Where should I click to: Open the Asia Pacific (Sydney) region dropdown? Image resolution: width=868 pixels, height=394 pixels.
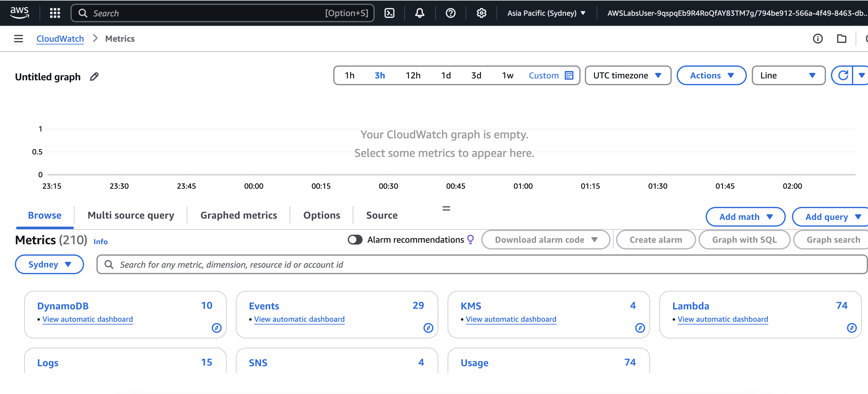click(547, 13)
